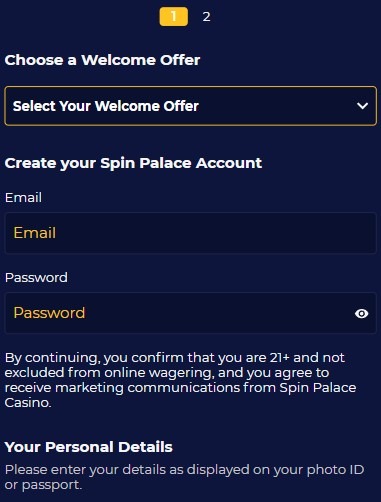The image size is (381, 502).
Task: Click the Create your Spin Palace Account heading
Action: pyautogui.click(x=133, y=163)
